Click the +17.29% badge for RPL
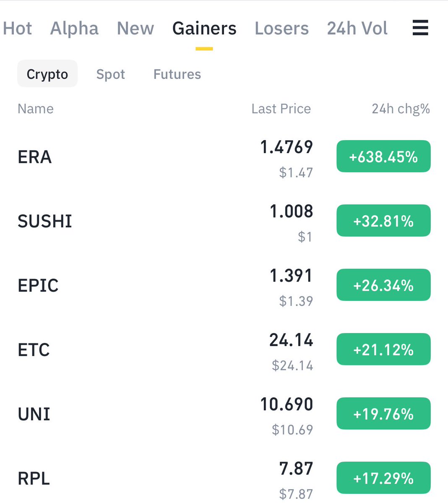The width and height of the screenshot is (448, 503). coord(383,478)
